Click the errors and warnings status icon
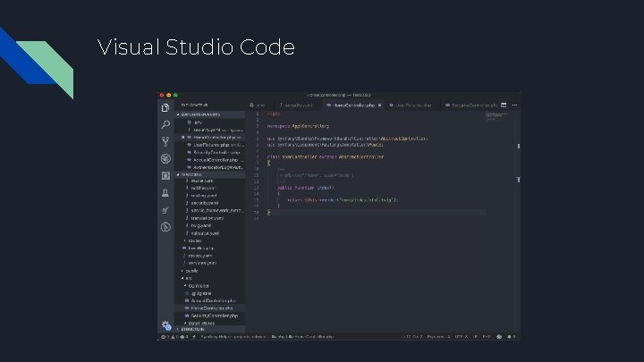644x362 pixels. pyautogui.click(x=174, y=337)
